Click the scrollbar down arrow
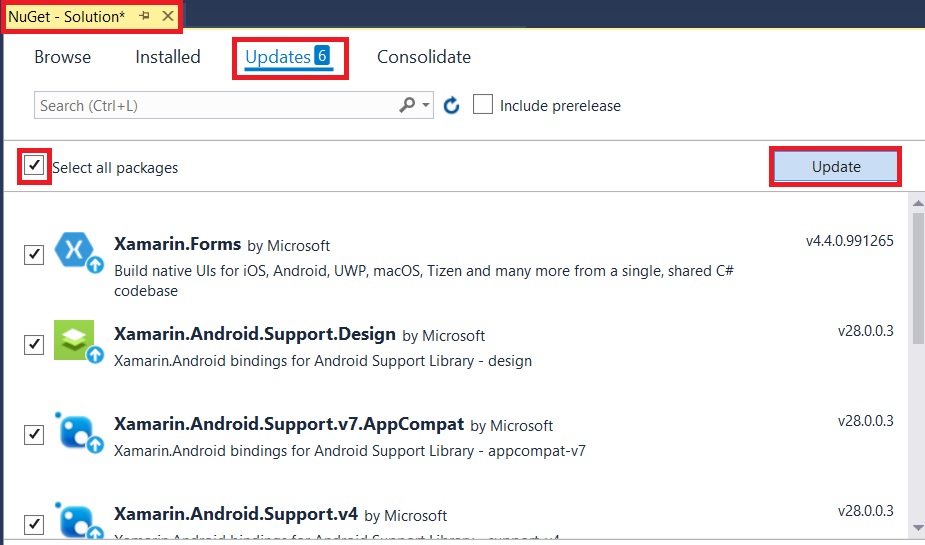The width and height of the screenshot is (925, 545). point(917,528)
